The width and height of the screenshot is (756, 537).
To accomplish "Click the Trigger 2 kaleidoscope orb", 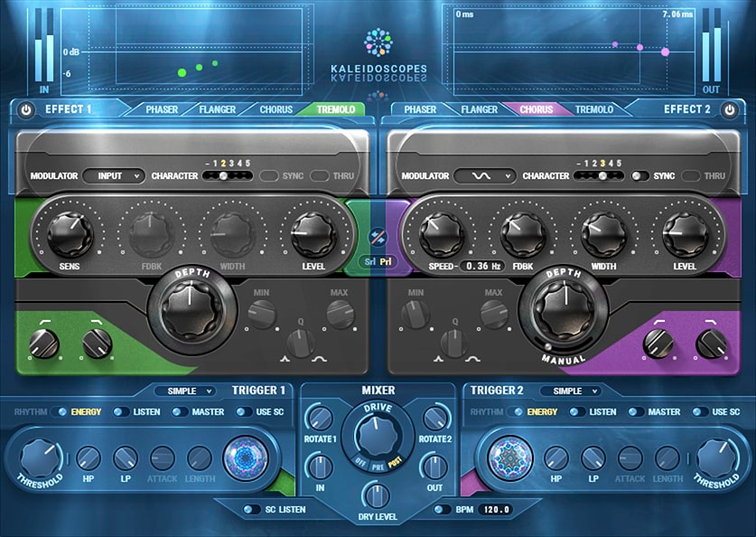I will 510,458.
